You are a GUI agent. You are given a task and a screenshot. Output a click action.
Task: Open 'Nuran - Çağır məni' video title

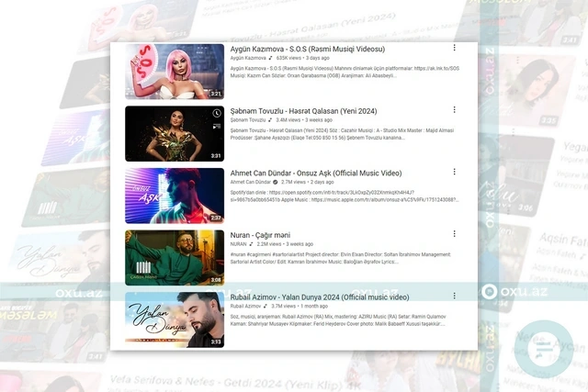click(273, 233)
